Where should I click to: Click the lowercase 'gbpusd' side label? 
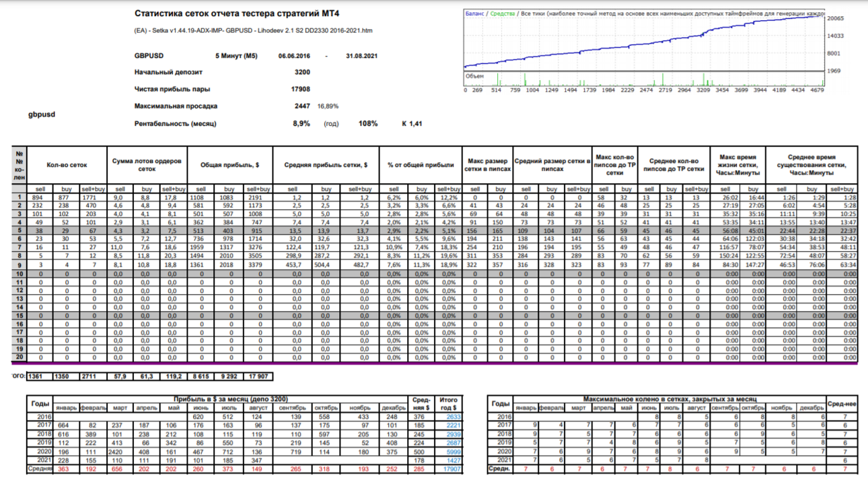coord(41,114)
